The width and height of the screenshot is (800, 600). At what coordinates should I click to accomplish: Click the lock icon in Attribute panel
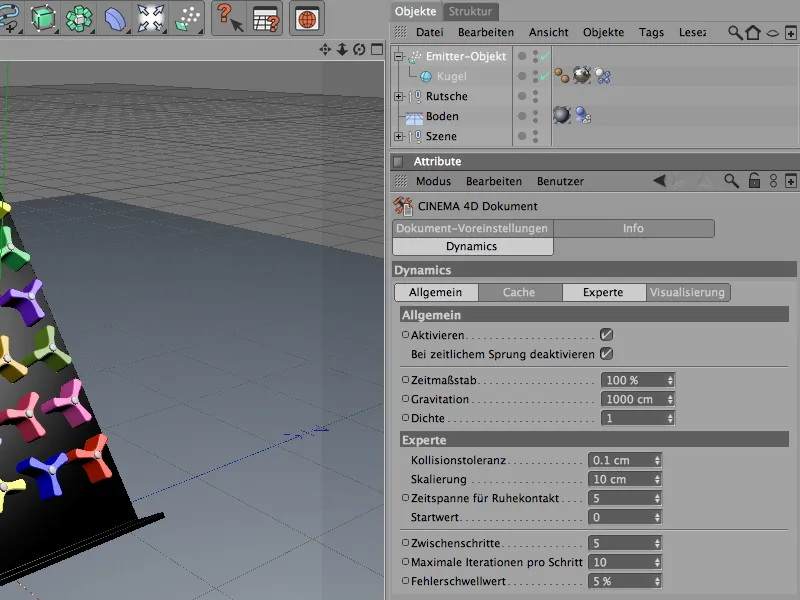click(x=754, y=181)
